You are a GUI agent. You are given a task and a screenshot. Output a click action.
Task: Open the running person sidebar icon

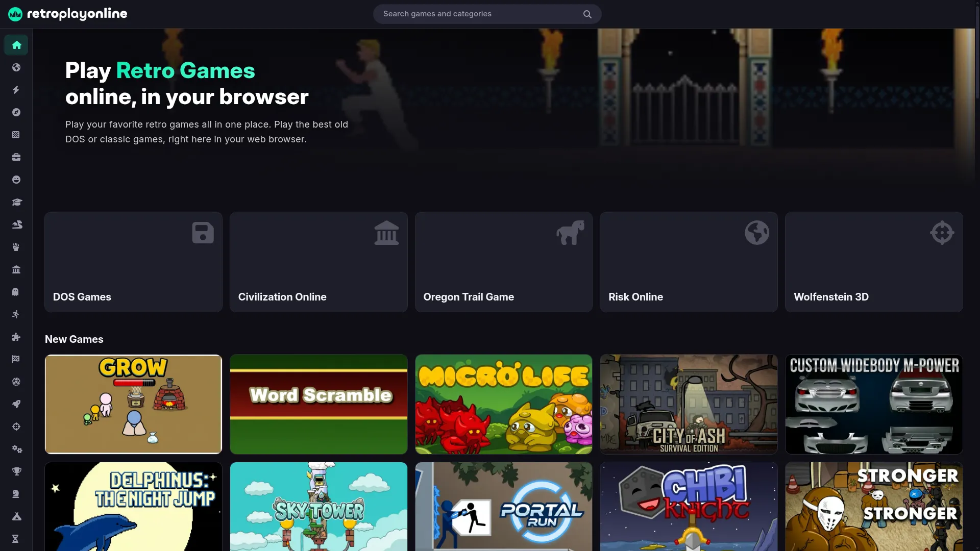pyautogui.click(x=16, y=314)
